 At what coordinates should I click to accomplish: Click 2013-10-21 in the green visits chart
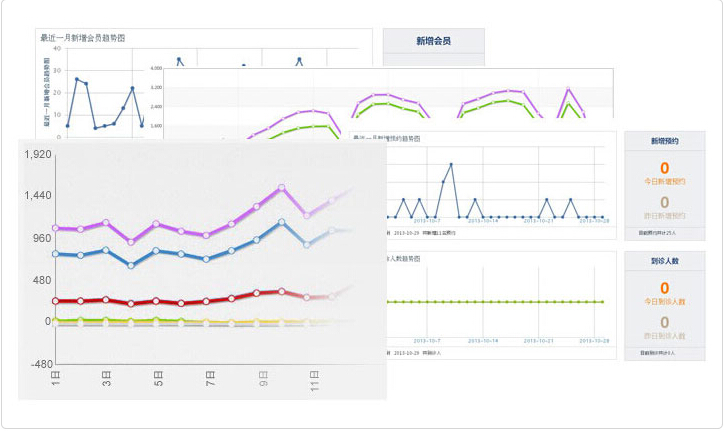pos(538,341)
